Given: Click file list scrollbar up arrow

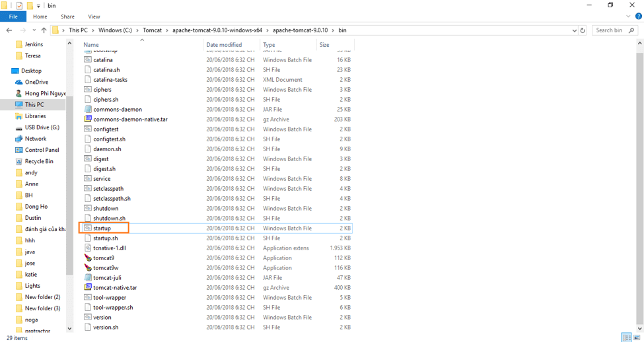Looking at the screenshot, I should (x=640, y=43).
